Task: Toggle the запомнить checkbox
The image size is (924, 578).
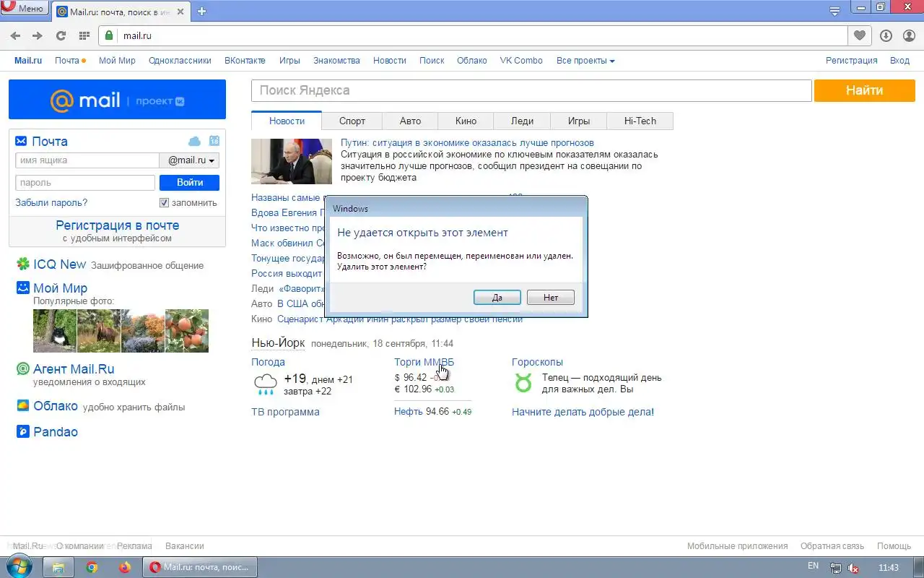Action: click(x=164, y=203)
